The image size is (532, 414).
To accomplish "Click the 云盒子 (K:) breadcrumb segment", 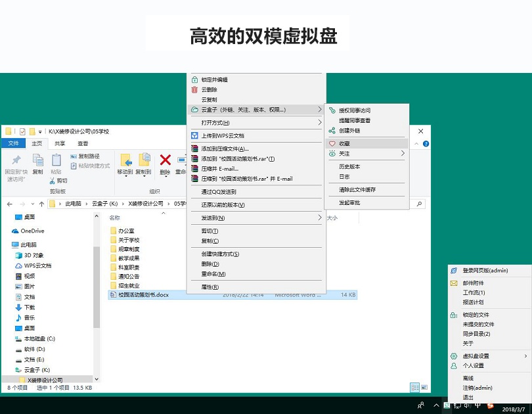I will click(105, 204).
